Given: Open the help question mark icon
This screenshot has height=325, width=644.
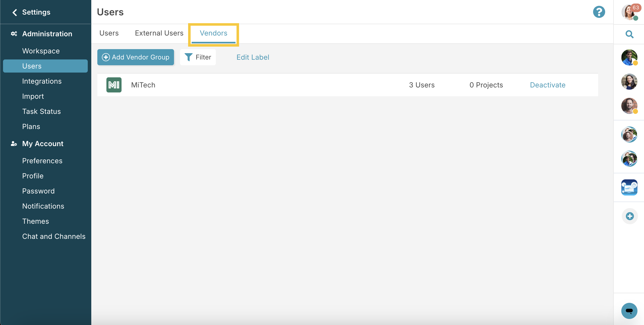Looking at the screenshot, I should click(x=599, y=12).
